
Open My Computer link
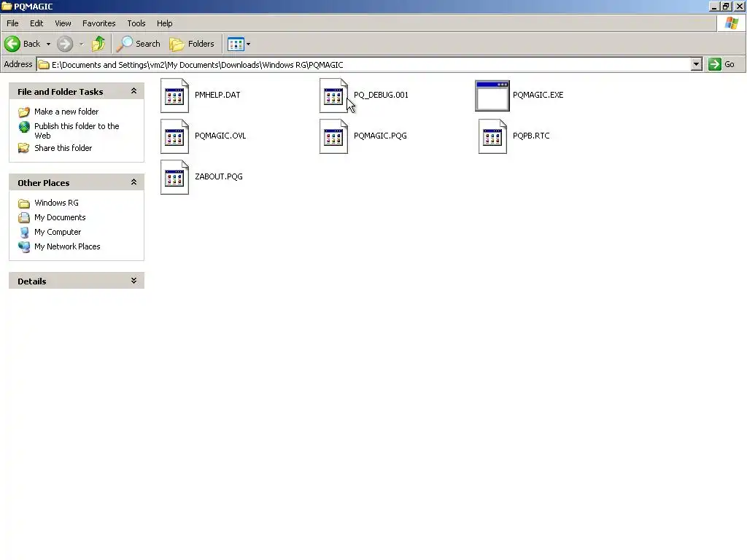pyautogui.click(x=58, y=232)
